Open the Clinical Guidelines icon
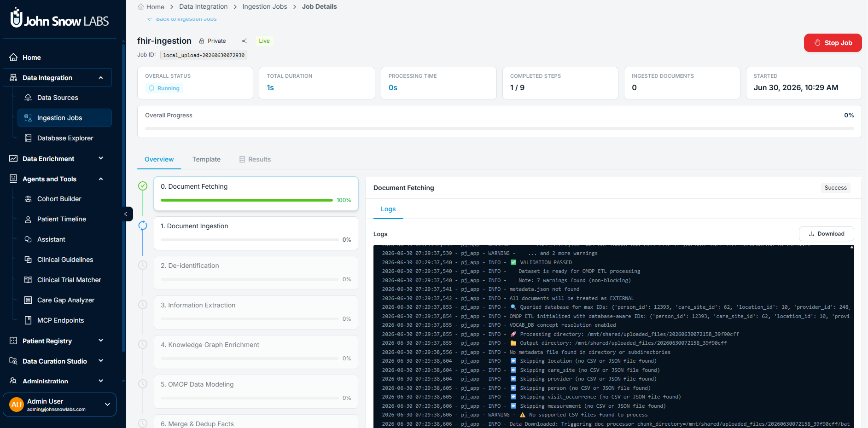The image size is (868, 428). click(x=28, y=260)
